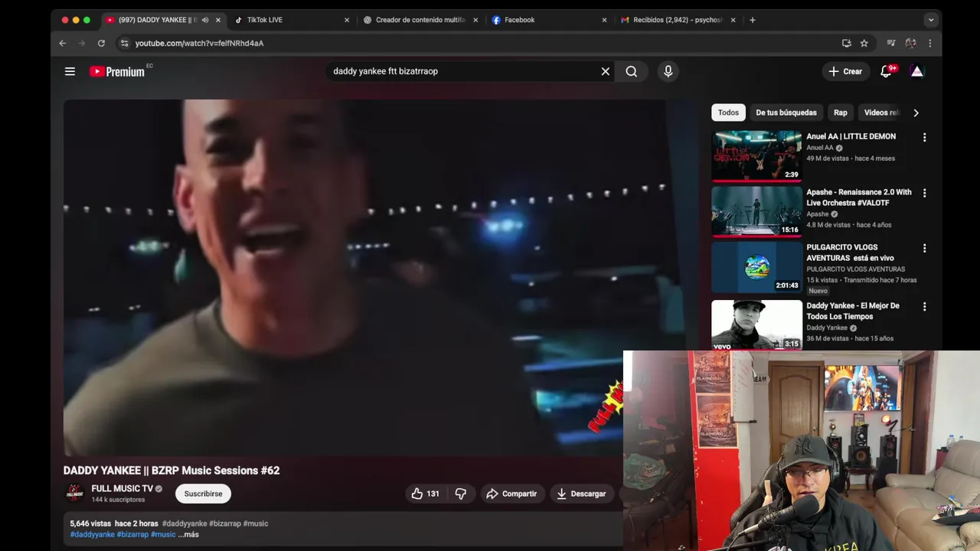Expand description with ...más
Viewport: 980px width, 551px height.
click(188, 534)
